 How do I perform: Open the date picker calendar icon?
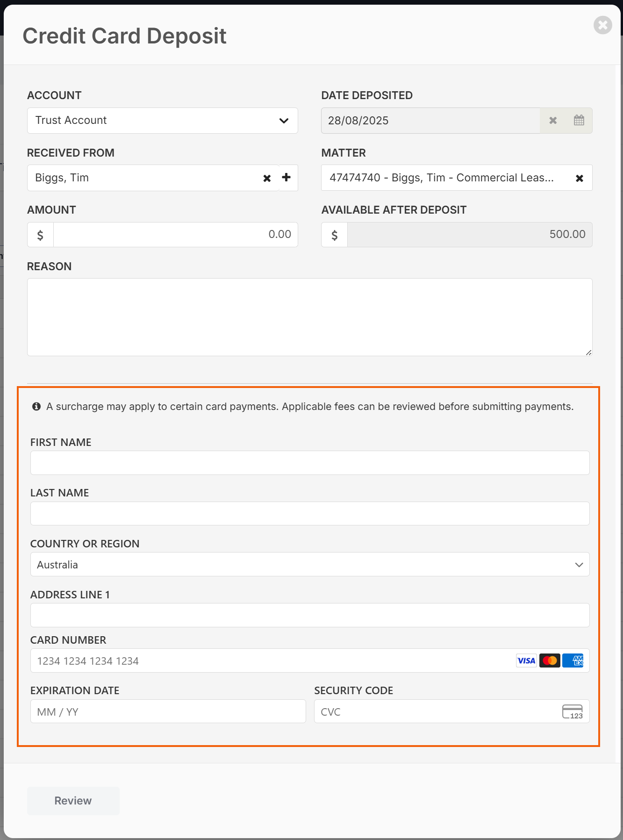pos(579,121)
